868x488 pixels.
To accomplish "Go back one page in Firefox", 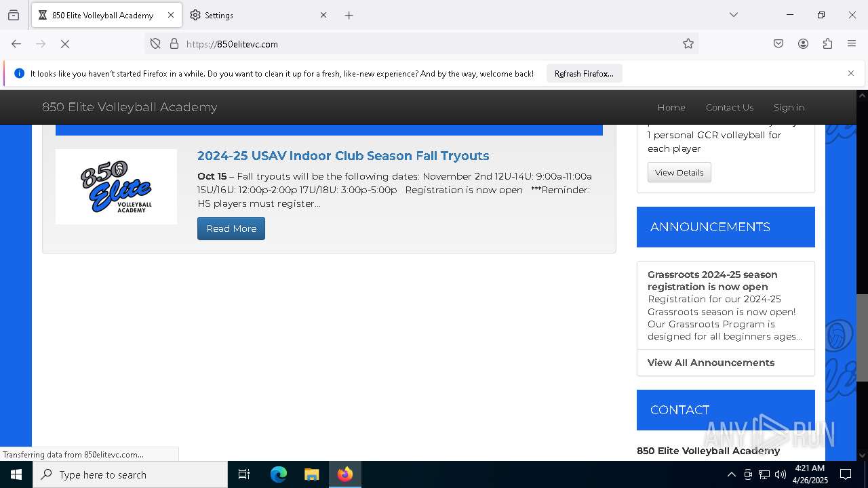I will tap(16, 44).
